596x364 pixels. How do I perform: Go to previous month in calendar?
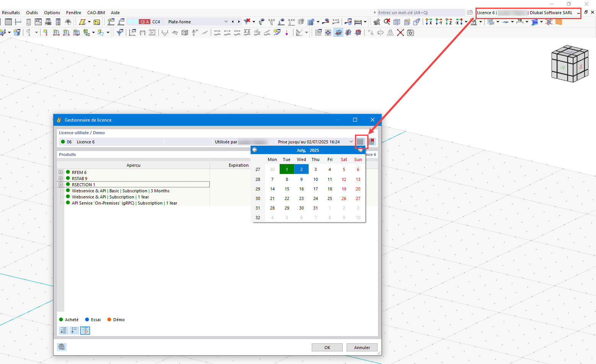pos(255,150)
